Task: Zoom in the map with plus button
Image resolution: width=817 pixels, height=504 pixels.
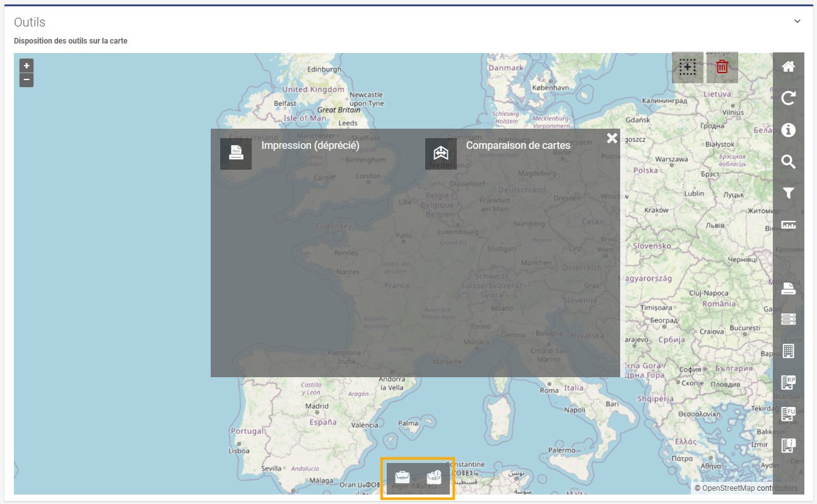Action: (x=26, y=66)
